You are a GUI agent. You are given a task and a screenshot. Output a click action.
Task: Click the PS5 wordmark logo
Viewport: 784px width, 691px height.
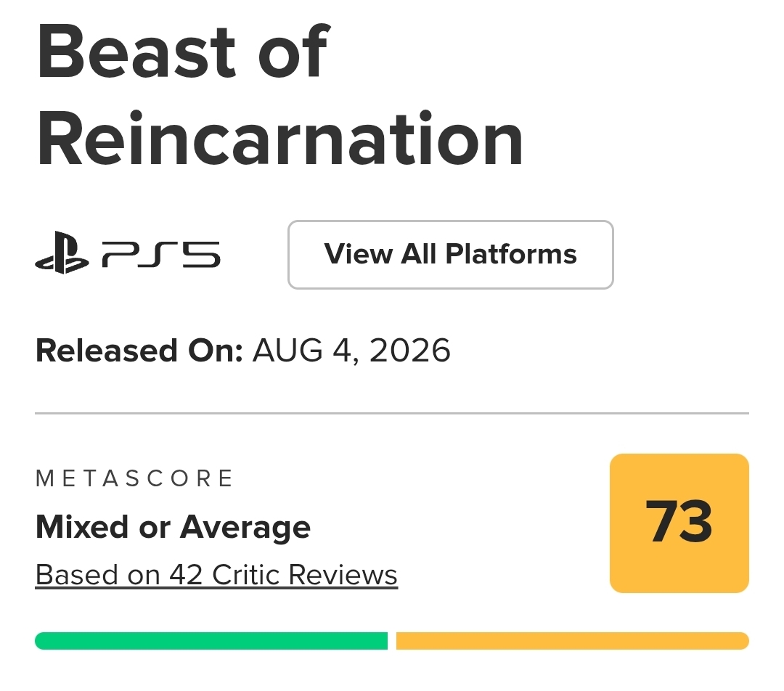(x=161, y=254)
